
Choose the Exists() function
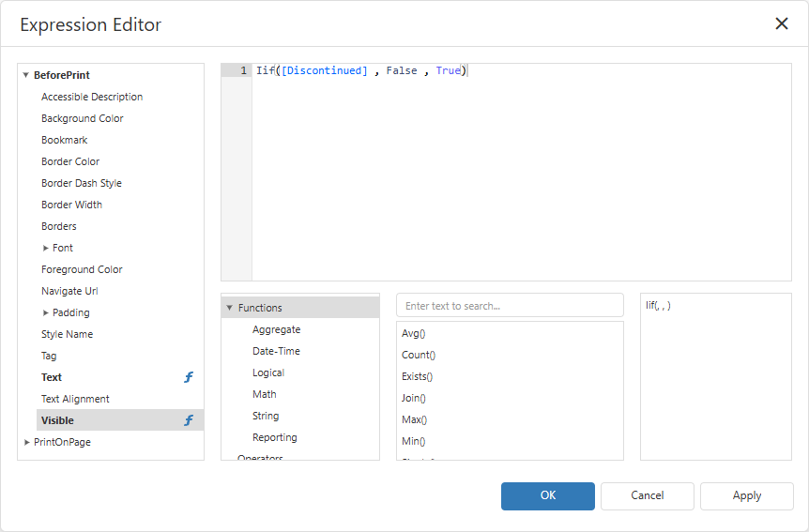pos(417,376)
